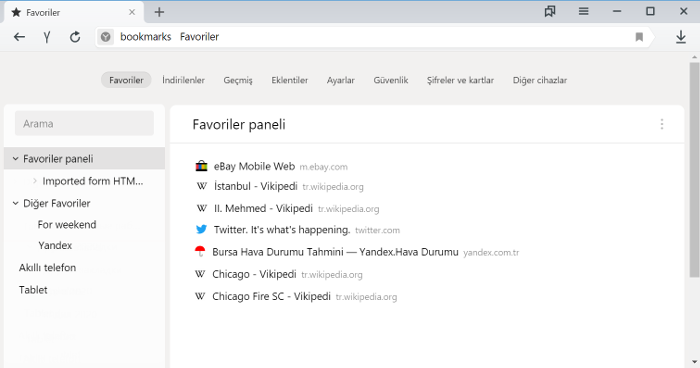
Task: Close the Favoriler tab
Action: [x=132, y=12]
